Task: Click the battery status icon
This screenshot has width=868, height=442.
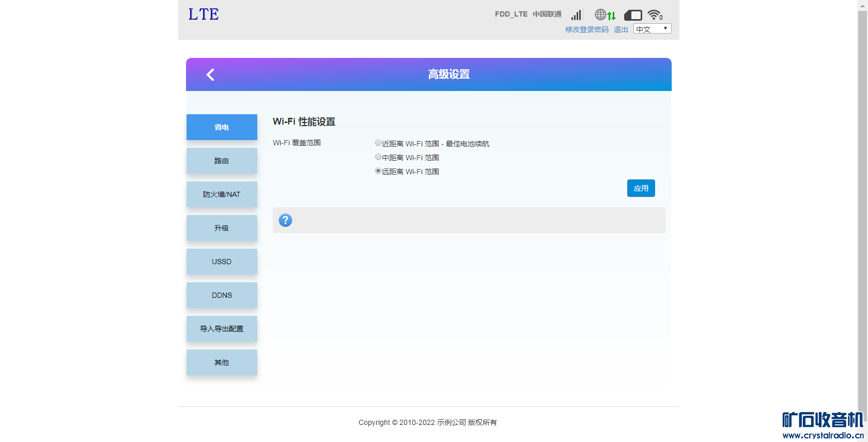Action: coord(633,15)
